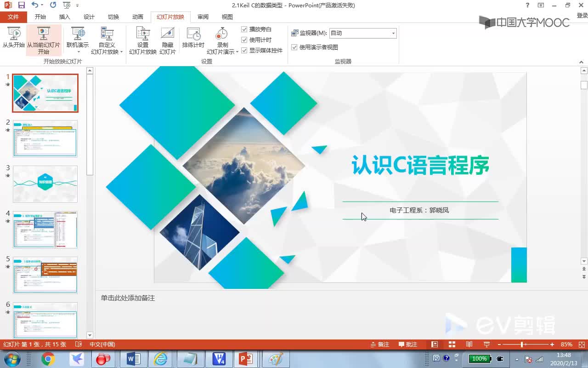
Task: Open Paint from the taskbar
Action: coord(276,359)
